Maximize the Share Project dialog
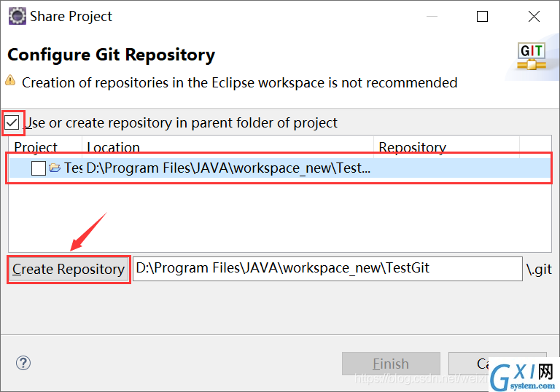Screen dimensions: 560x392 pyautogui.click(x=482, y=17)
